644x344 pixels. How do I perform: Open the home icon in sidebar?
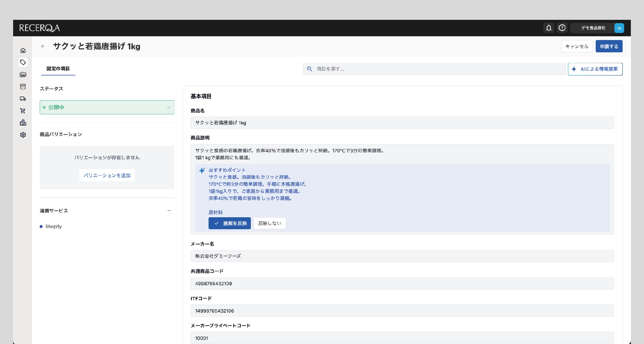tap(23, 50)
